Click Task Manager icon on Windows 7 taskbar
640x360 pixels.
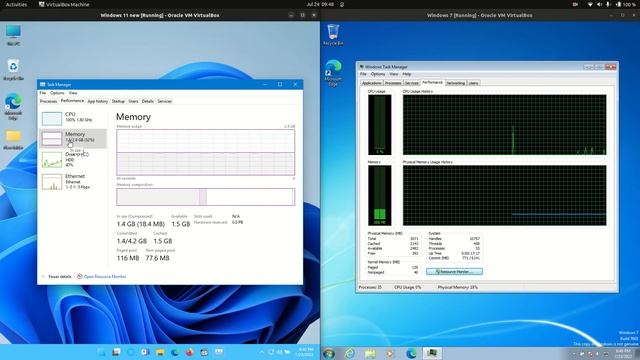coord(432,353)
